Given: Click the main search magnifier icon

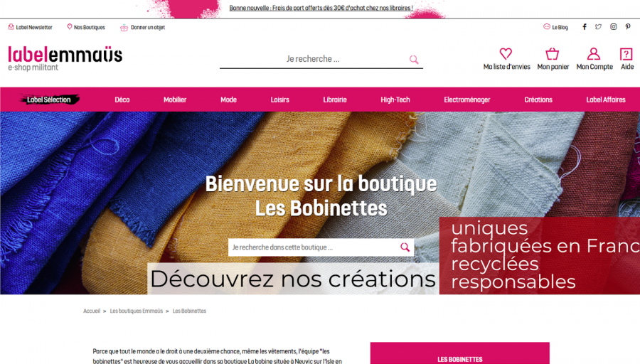Looking at the screenshot, I should pos(414,60).
